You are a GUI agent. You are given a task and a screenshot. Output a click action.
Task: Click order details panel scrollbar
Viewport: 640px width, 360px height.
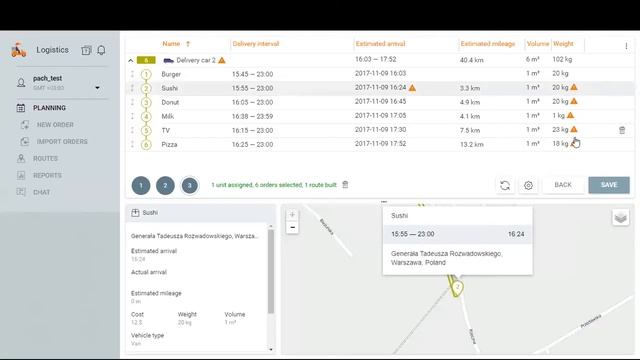(x=271, y=271)
